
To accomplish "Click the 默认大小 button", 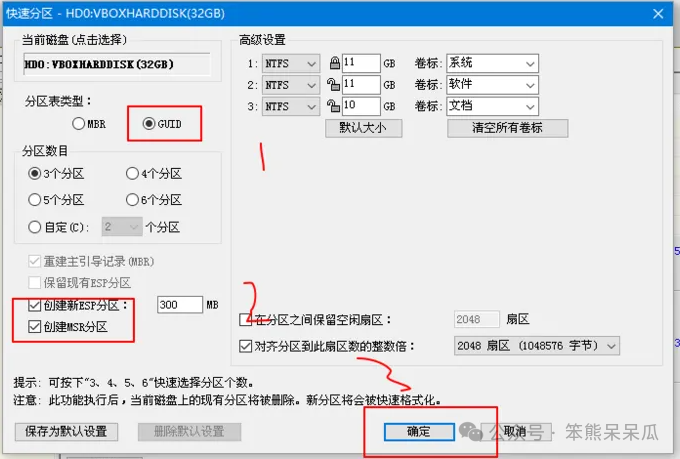I will pyautogui.click(x=363, y=128).
